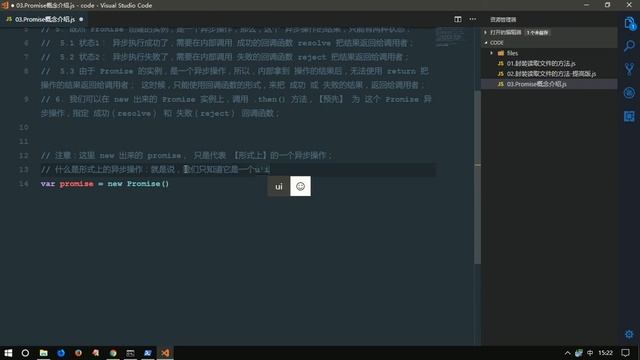Toggle the Chinese IME indicator in tray
The height and width of the screenshot is (360, 640).
(x=590, y=353)
